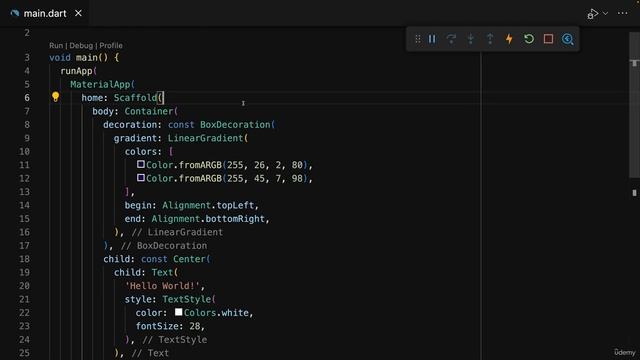This screenshot has width=640, height=360.
Task: Click the Step Over debug icon
Action: pyautogui.click(x=451, y=39)
